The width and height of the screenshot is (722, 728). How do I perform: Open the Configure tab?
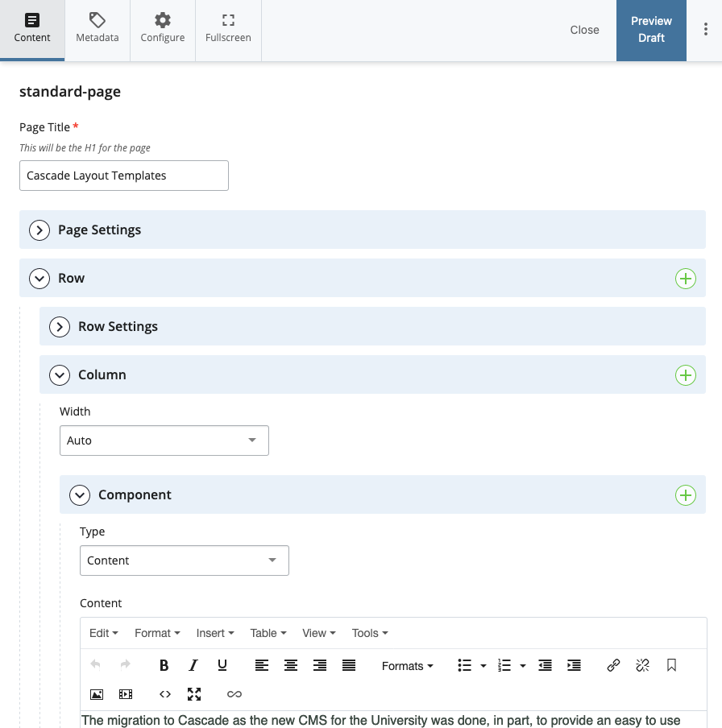click(163, 30)
